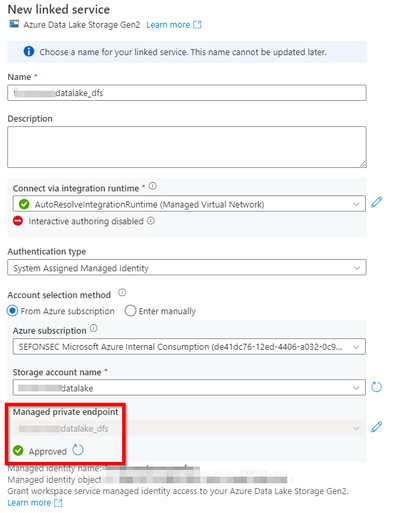This screenshot has height=513, width=400.
Task: Open the Managed private endpoint dropdown
Action: (x=189, y=428)
